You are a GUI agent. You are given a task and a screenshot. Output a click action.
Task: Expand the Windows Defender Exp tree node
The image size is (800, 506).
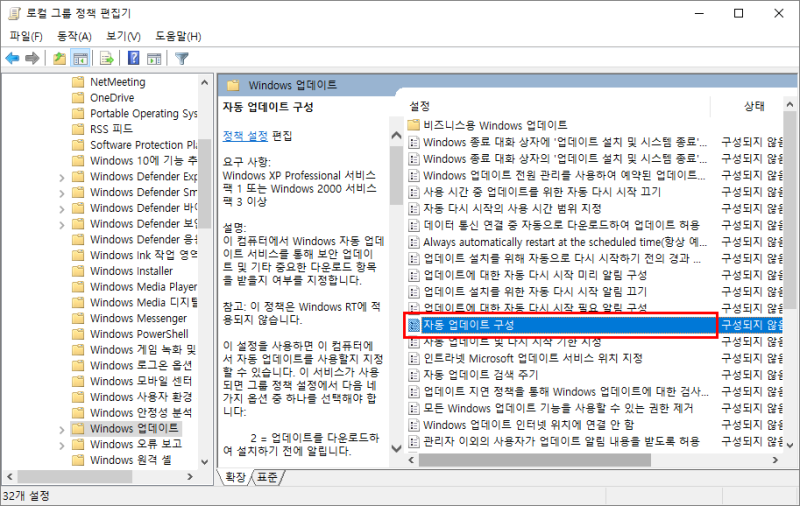click(x=62, y=178)
